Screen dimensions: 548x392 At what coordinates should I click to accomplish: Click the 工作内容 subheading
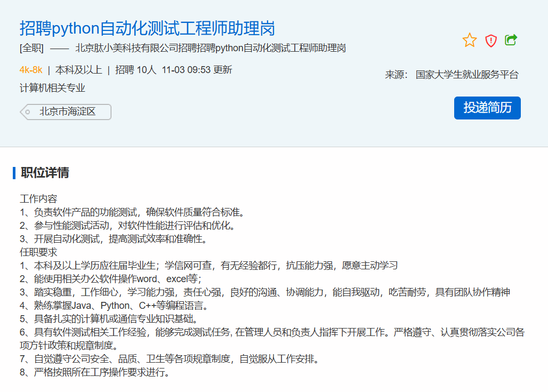[38, 199]
